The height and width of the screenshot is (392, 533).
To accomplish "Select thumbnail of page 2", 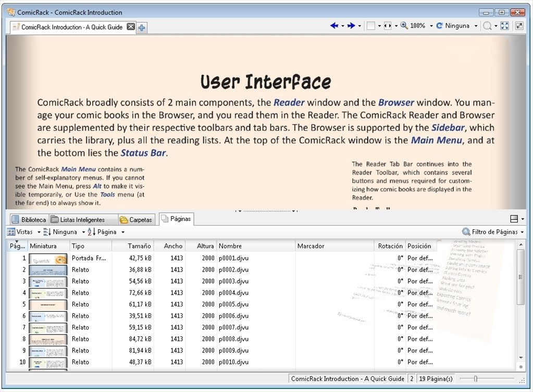I will pyautogui.click(x=48, y=271).
